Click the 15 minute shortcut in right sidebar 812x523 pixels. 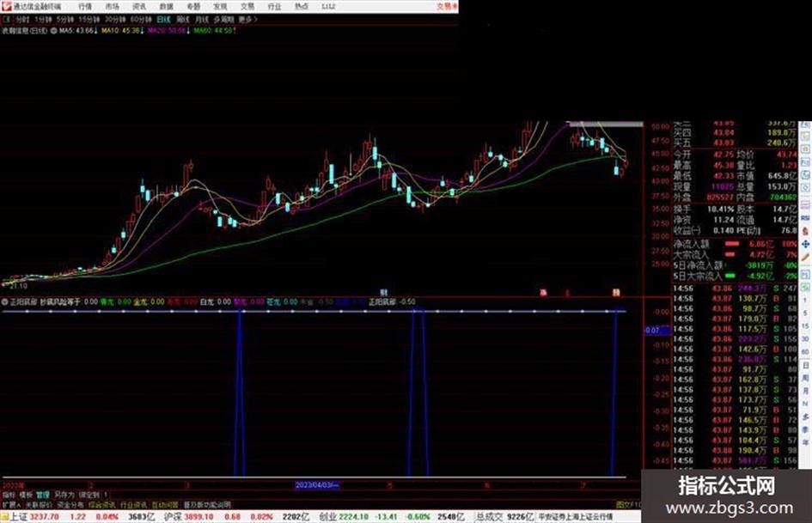(x=805, y=326)
